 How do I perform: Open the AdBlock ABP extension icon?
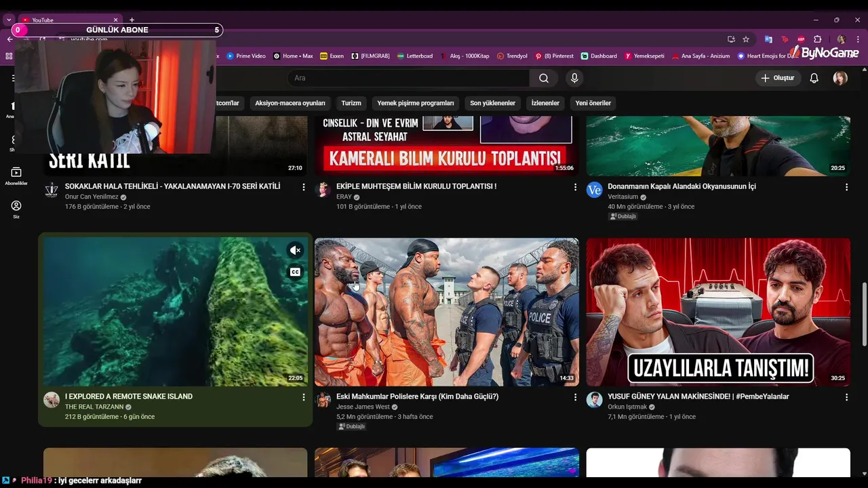(x=801, y=39)
